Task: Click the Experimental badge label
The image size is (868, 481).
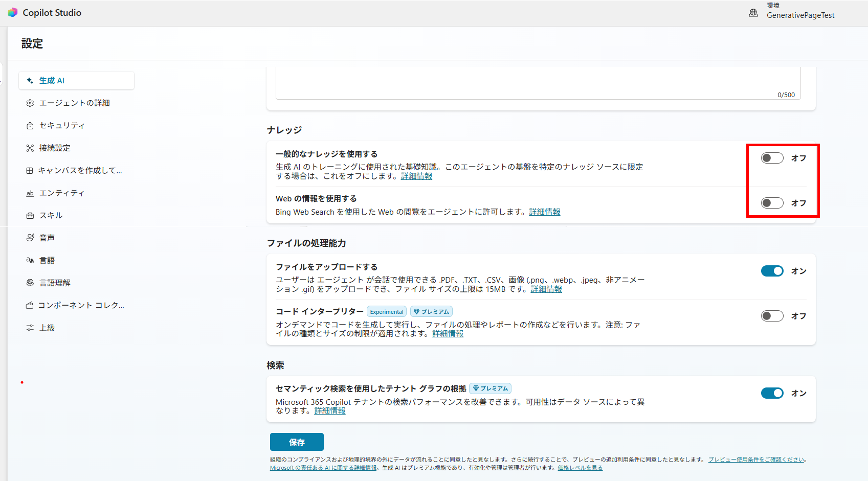Action: 387,312
